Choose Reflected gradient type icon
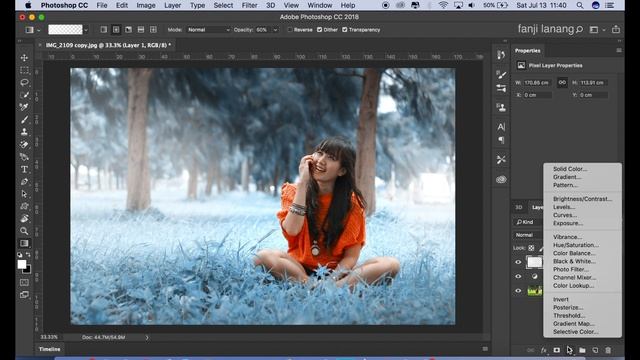The width and height of the screenshot is (640, 360). click(x=141, y=30)
